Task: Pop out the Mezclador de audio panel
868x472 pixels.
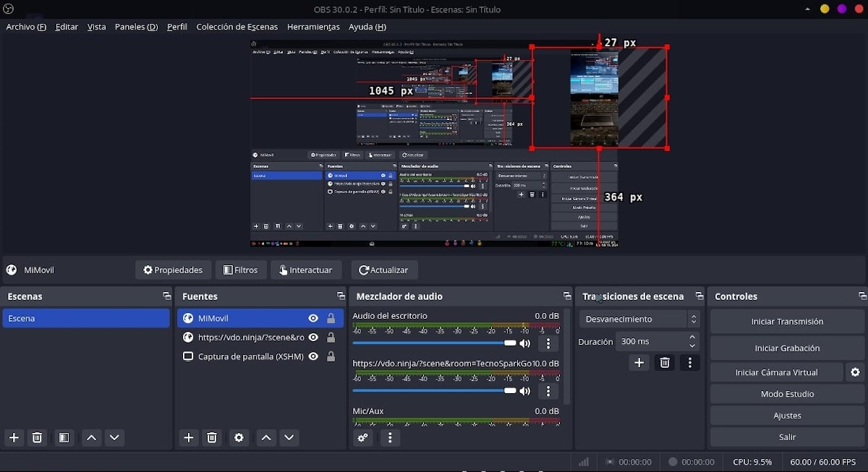Action: 567,296
